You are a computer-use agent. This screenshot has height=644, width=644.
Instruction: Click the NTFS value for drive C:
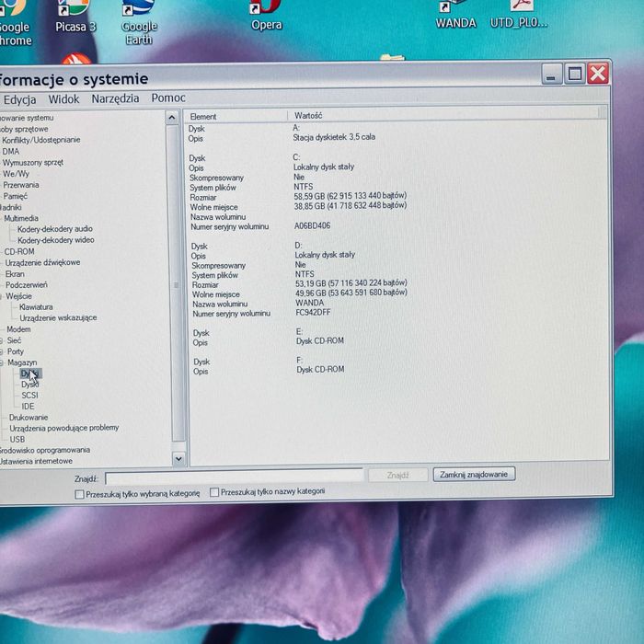click(304, 187)
